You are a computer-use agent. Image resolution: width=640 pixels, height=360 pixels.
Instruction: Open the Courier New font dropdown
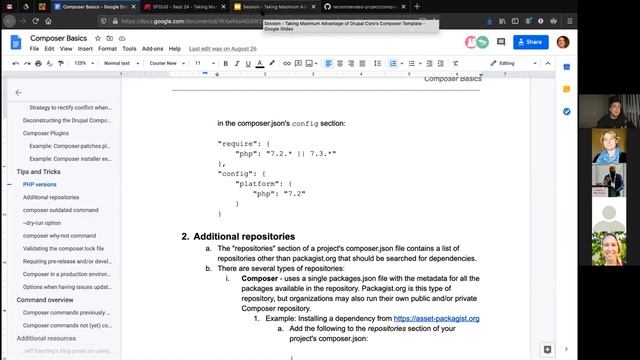click(x=167, y=63)
